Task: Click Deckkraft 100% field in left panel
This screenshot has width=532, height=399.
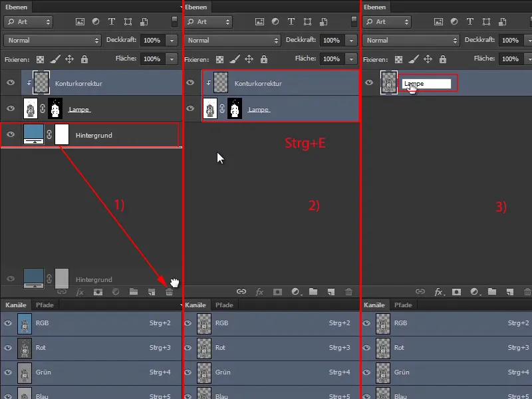Action: 153,41
